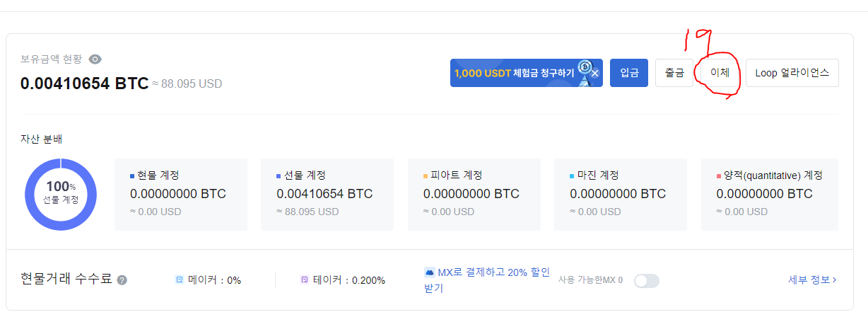Click the MX token cloud icon
Screen dimensions: 868x317
[429, 272]
